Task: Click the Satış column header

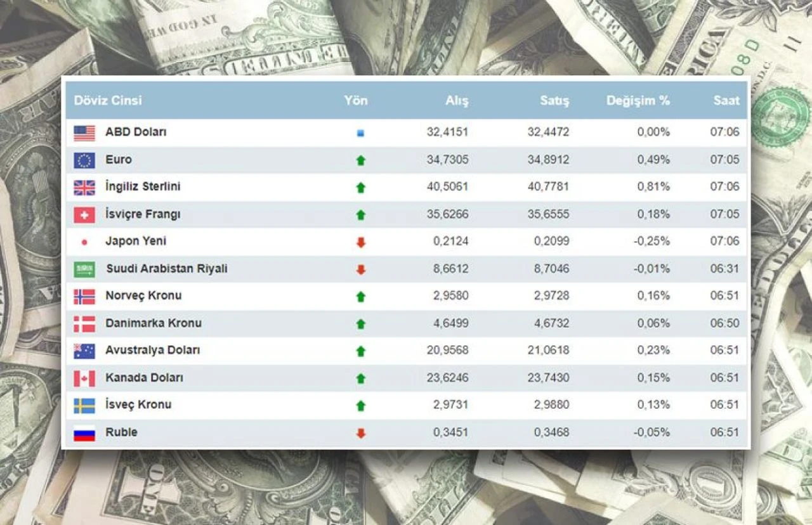Action: [x=554, y=100]
